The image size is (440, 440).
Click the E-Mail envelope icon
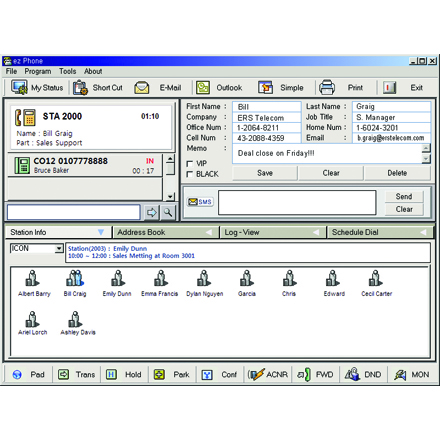(142, 88)
